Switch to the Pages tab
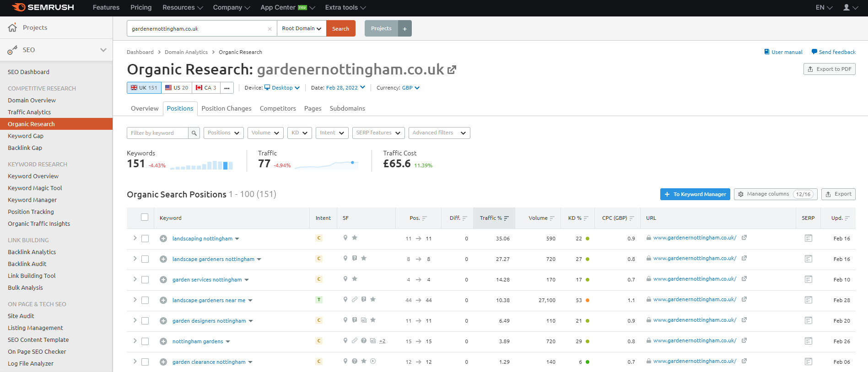This screenshot has height=372, width=868. [x=313, y=108]
